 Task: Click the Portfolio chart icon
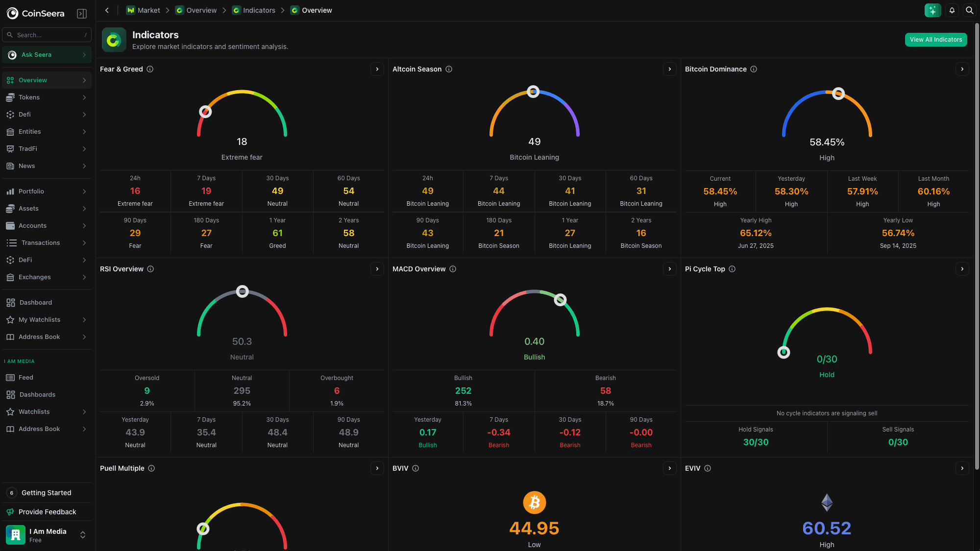(10, 192)
